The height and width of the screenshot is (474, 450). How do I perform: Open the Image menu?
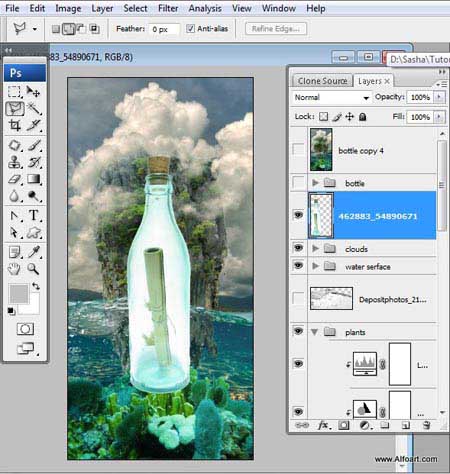[68, 8]
